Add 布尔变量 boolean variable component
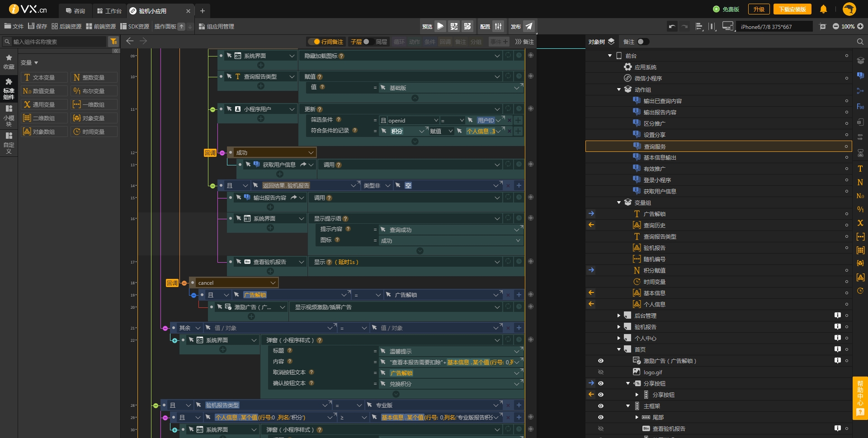This screenshot has width=868, height=438. (x=94, y=91)
